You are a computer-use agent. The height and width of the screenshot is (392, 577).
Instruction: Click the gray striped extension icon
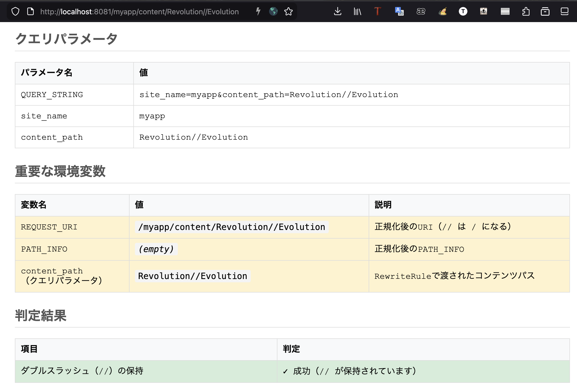coord(505,11)
